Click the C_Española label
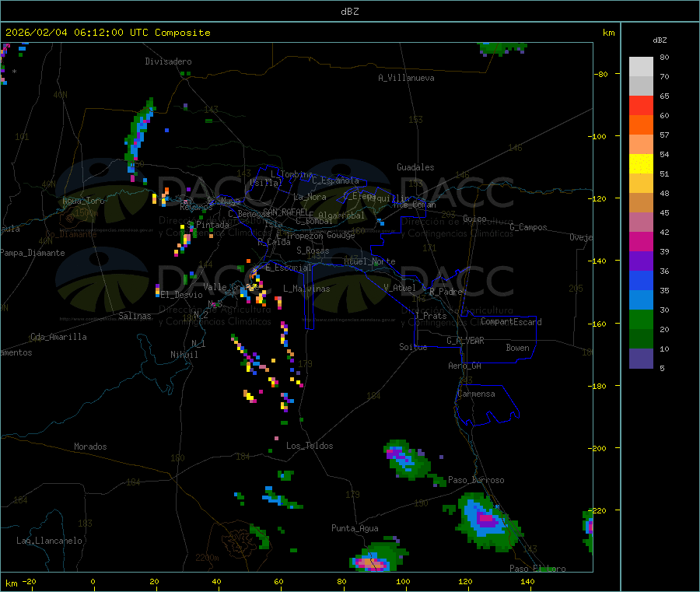The height and width of the screenshot is (592, 700). click(336, 180)
